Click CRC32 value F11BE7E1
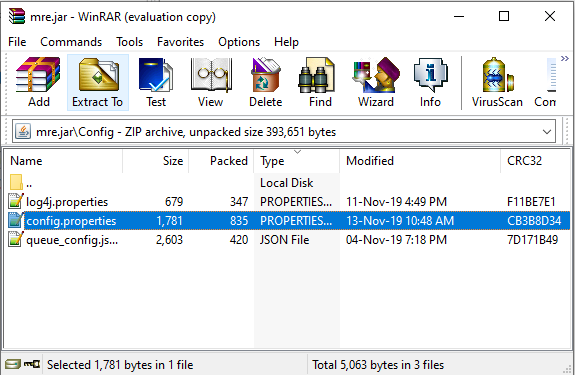575x375 pixels. pyautogui.click(x=531, y=202)
